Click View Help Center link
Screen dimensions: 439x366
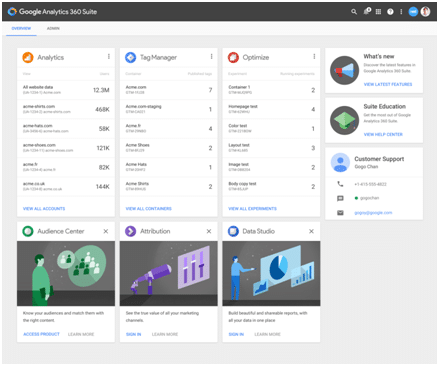383,134
